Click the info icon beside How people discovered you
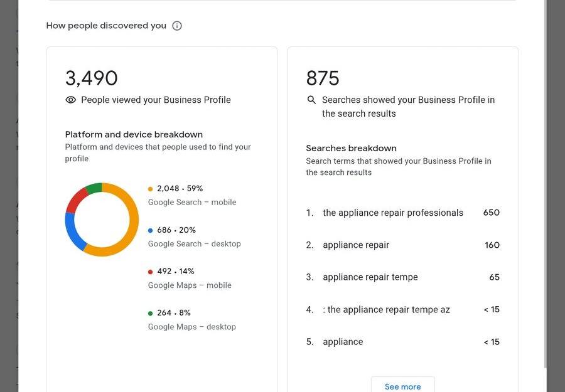 pyautogui.click(x=177, y=26)
